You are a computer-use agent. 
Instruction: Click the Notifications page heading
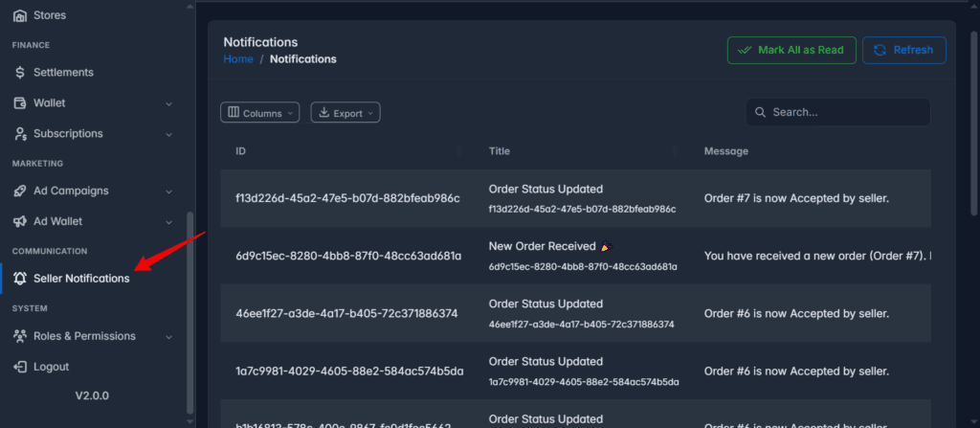(x=260, y=42)
